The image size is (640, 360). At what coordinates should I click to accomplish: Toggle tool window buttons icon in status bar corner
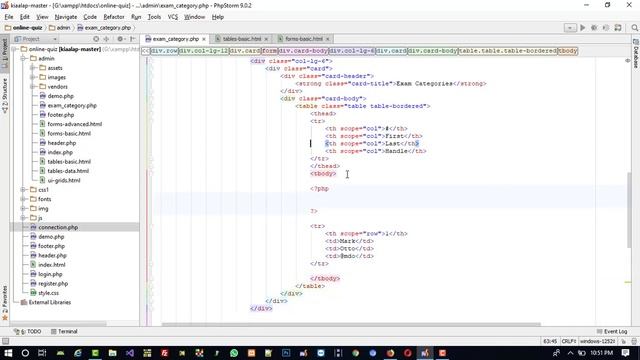tap(5, 342)
